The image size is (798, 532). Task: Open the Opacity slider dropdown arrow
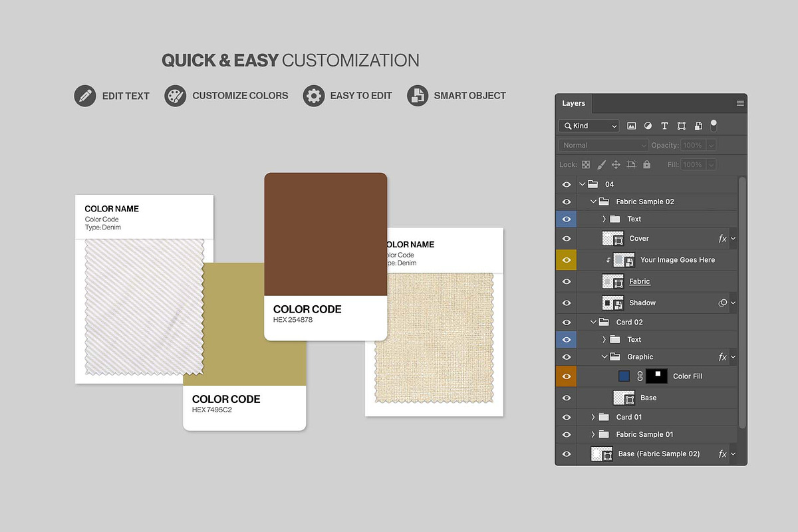click(711, 145)
